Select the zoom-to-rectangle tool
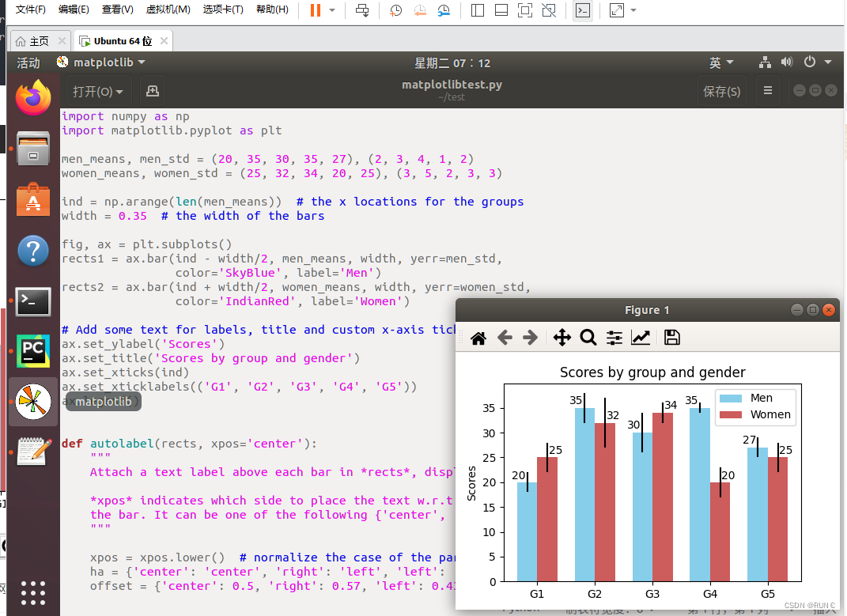847x616 pixels. 588,338
